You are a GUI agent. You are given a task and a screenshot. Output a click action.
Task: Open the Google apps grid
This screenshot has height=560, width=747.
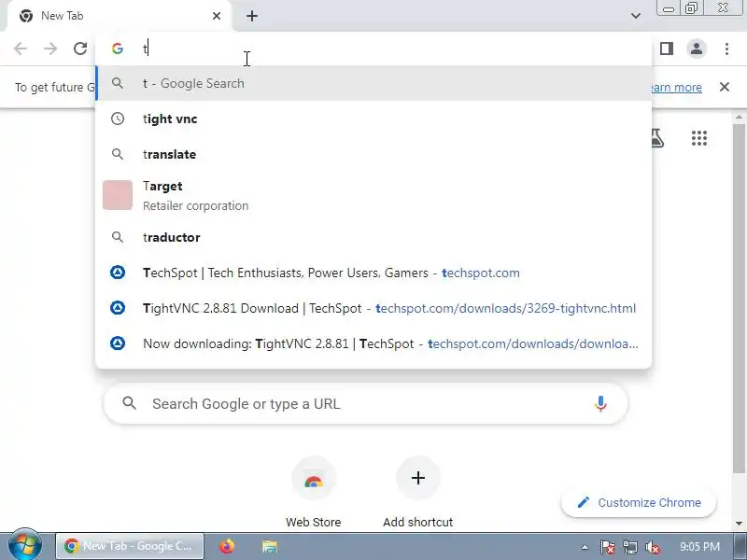699,138
